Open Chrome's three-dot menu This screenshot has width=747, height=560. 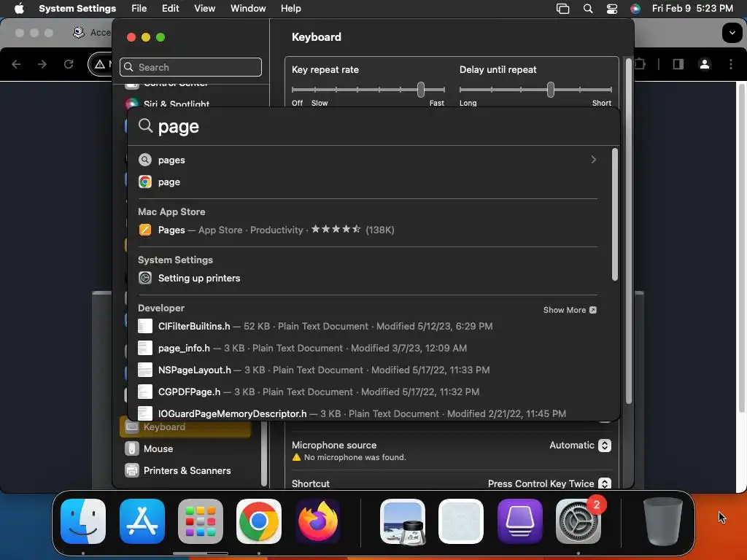click(731, 64)
